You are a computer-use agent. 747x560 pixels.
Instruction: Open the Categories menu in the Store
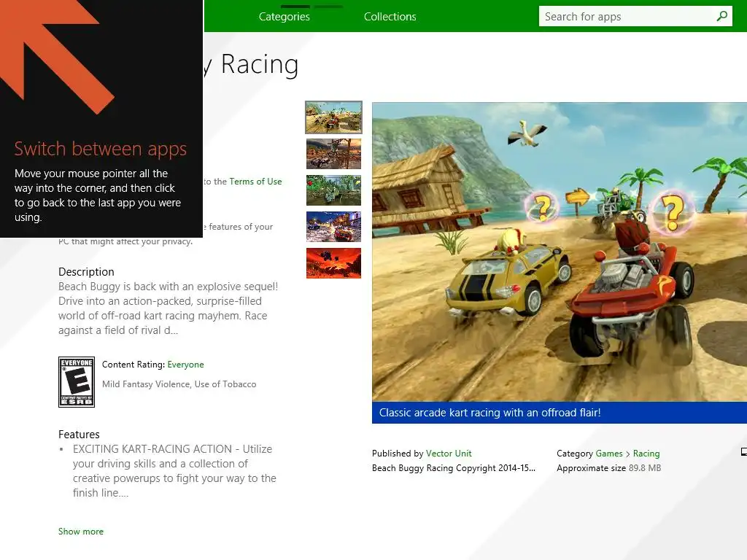pos(284,17)
